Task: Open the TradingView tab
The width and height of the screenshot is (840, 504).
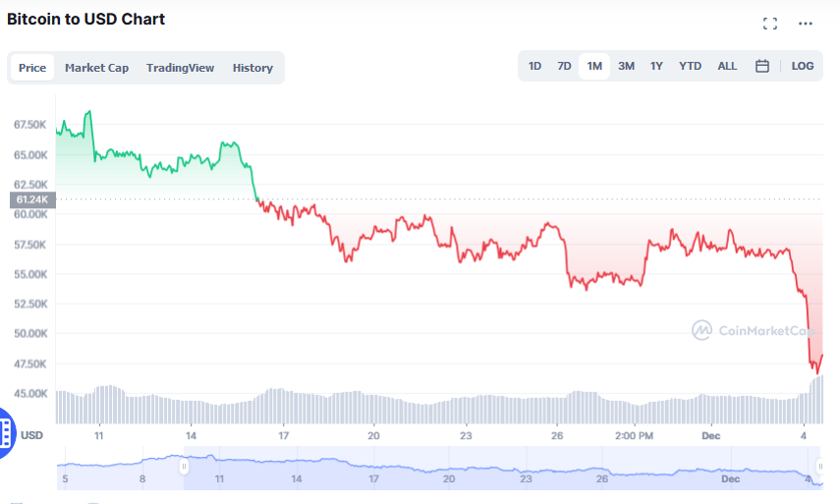Action: click(180, 68)
